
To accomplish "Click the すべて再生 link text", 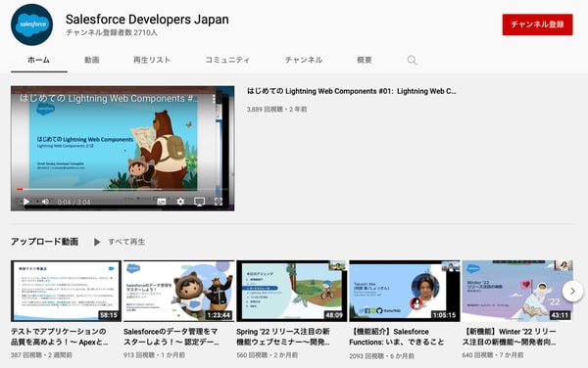I will 126,242.
